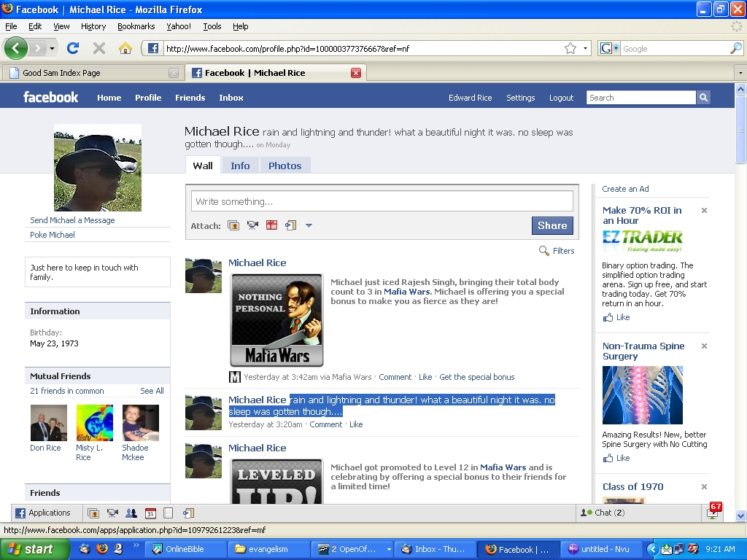Image resolution: width=747 pixels, height=560 pixels.
Task: Open the Bookmarks menu
Action: [x=136, y=26]
